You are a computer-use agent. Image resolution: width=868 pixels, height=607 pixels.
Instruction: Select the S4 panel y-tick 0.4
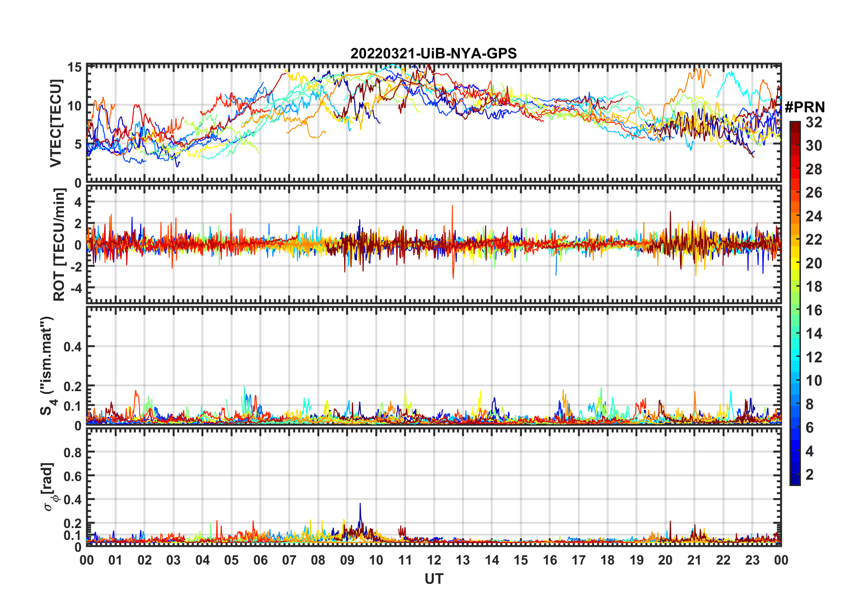73,347
